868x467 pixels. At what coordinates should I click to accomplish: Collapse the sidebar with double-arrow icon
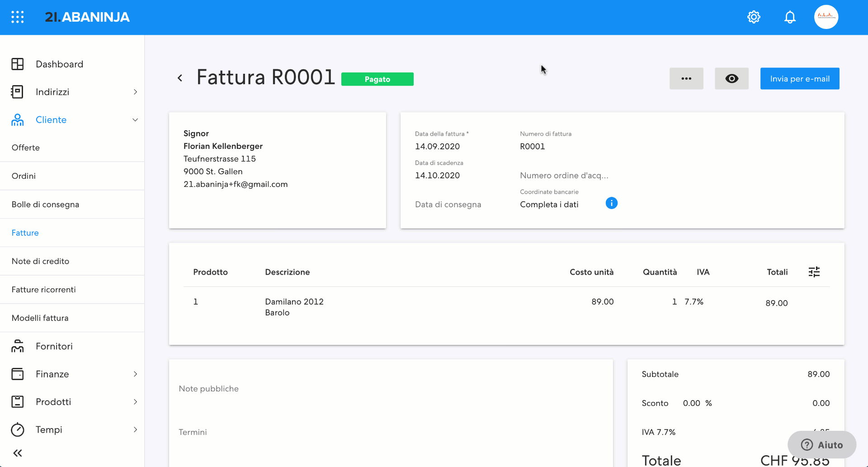[x=18, y=453]
